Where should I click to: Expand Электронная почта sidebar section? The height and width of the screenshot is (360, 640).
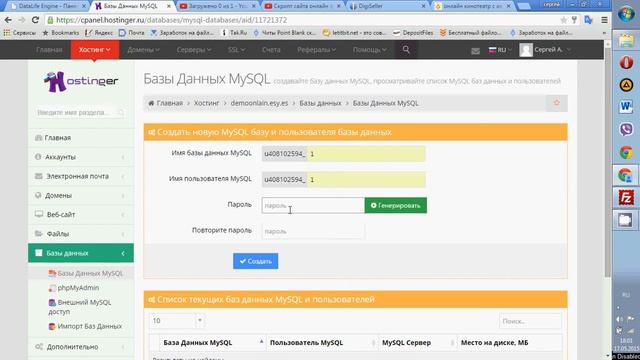click(81, 176)
